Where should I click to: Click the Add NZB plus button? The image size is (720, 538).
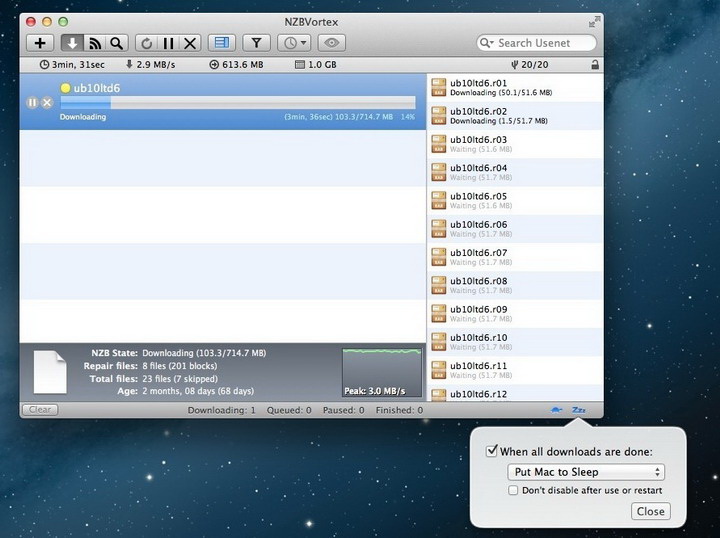tap(40, 43)
